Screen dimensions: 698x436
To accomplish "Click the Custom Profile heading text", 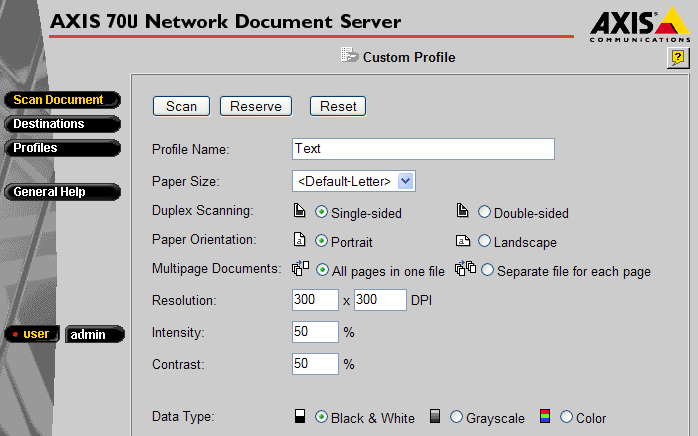I will 409,57.
